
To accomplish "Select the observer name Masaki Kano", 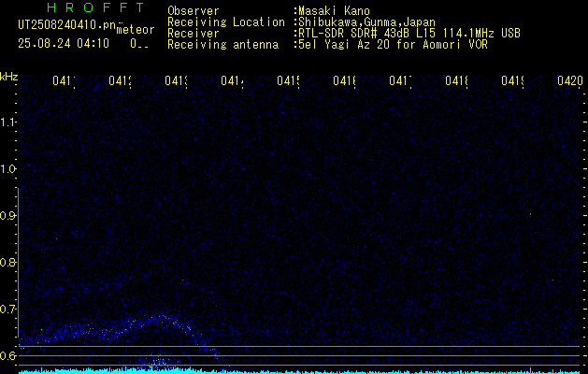I will [334, 10].
